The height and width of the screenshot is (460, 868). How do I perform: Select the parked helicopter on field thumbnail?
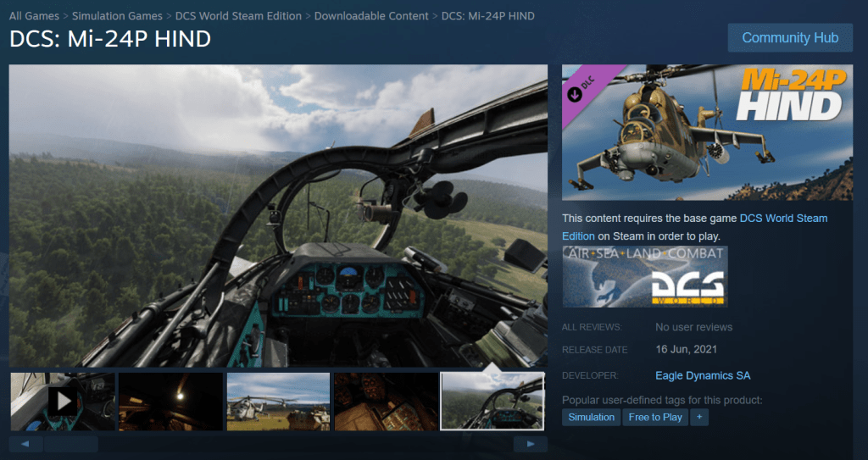coord(278,401)
